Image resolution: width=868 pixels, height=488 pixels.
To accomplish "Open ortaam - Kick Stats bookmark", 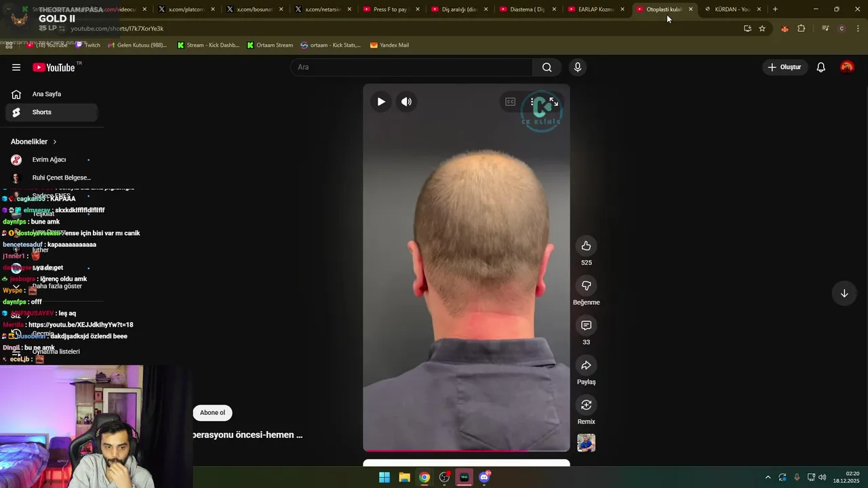I will (331, 45).
